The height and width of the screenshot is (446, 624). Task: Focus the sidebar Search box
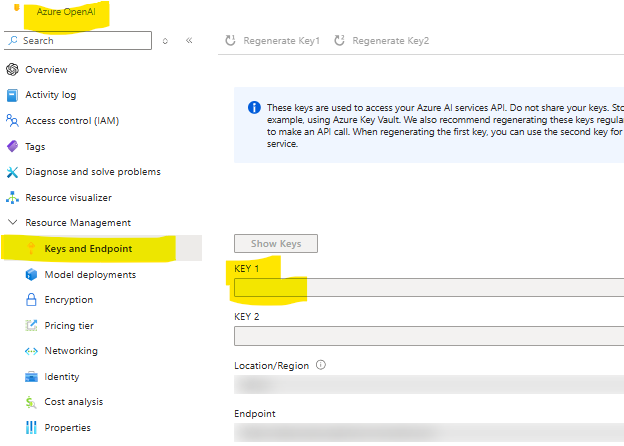click(x=78, y=40)
